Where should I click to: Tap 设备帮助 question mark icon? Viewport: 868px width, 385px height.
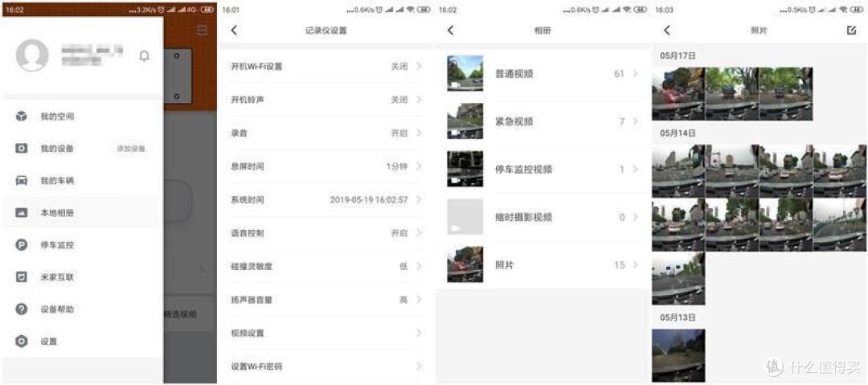pyautogui.click(x=22, y=309)
